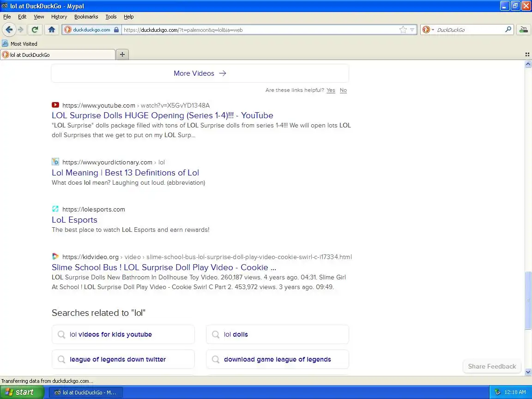Click the YourDictionary favicon
Image resolution: width=532 pixels, height=399 pixels.
pyautogui.click(x=55, y=162)
